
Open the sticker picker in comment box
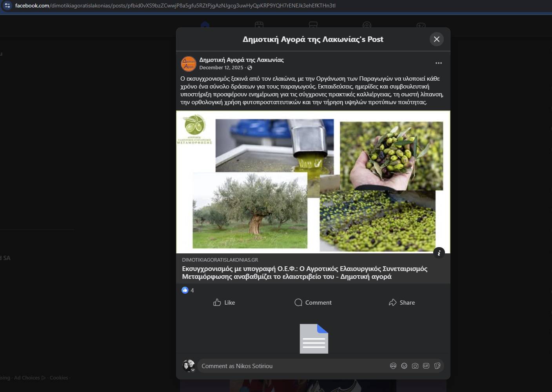[x=437, y=366]
